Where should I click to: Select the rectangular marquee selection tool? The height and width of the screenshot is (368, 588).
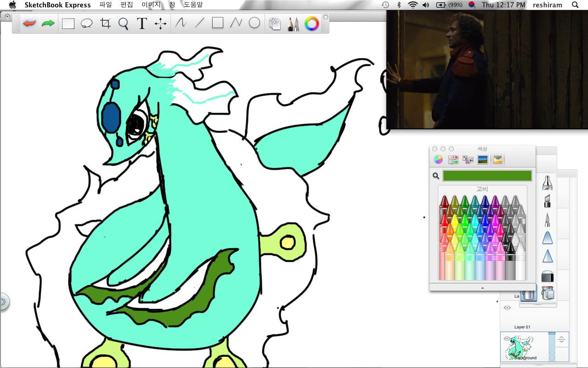pyautogui.click(x=68, y=23)
